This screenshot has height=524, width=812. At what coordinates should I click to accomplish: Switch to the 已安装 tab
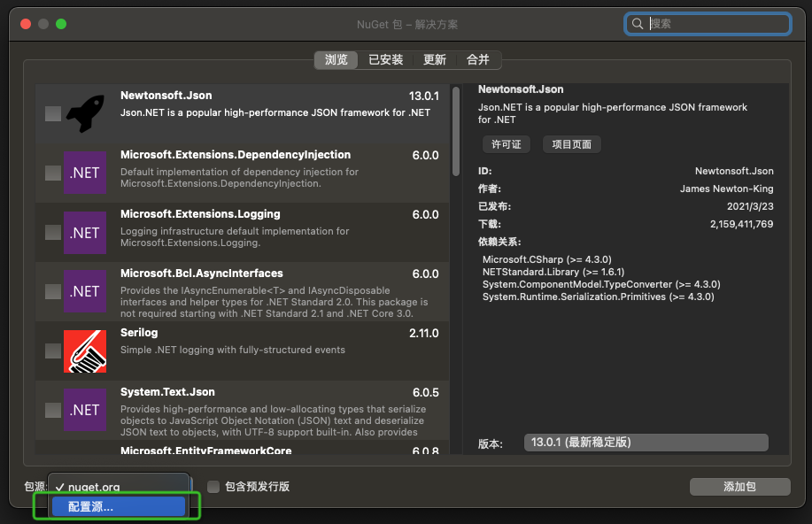pos(386,60)
